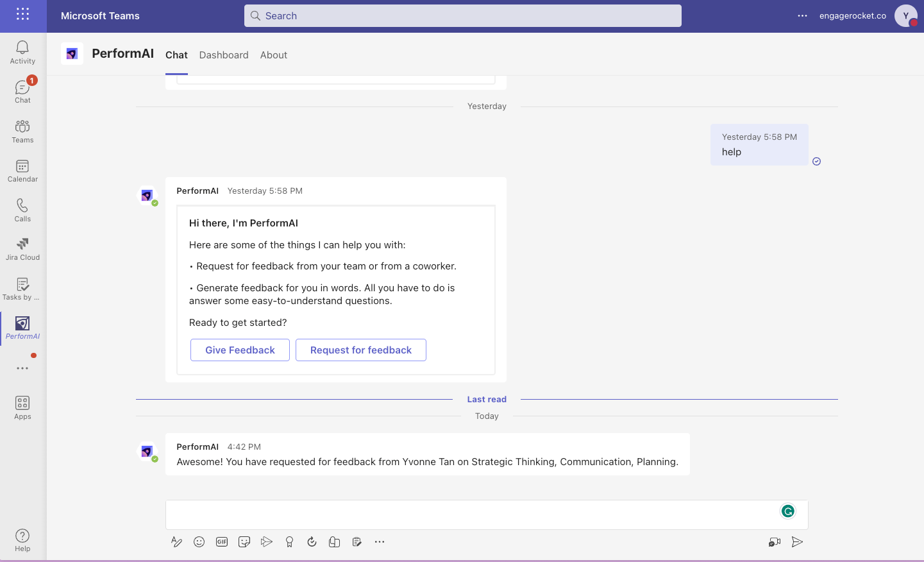The image size is (924, 562).
Task: Open the emoji picker
Action: tap(199, 542)
